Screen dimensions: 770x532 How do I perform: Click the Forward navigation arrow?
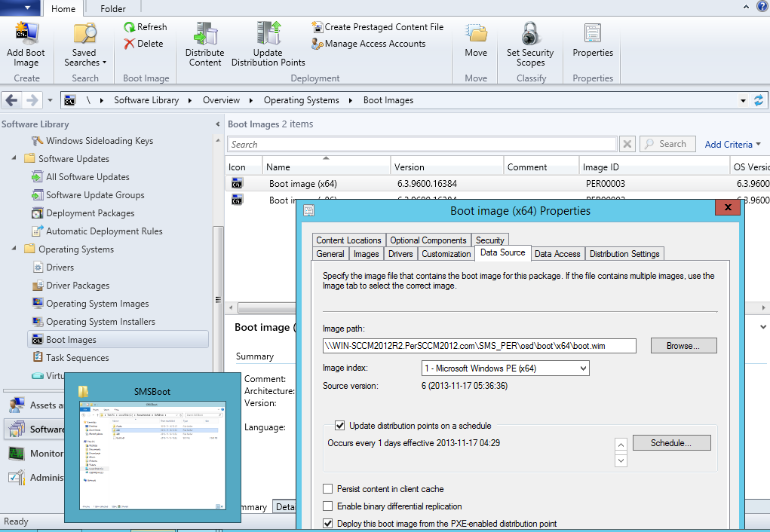pos(32,101)
